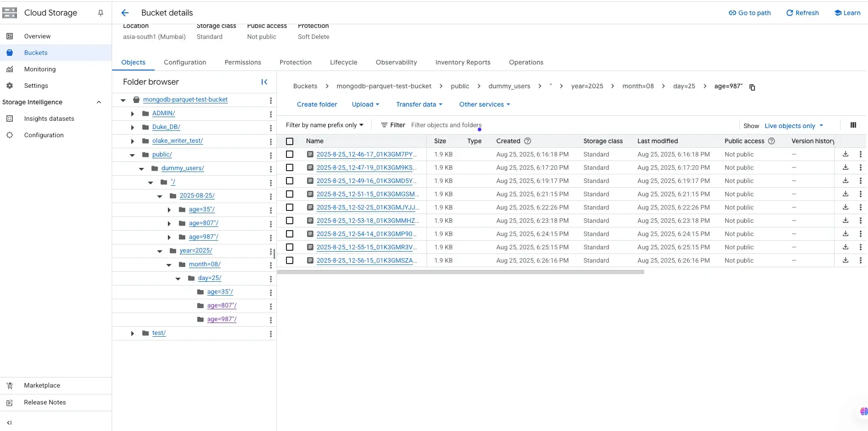868x431 pixels.
Task: Open more actions for 2025-8-25_12-55-15 object
Action: pyautogui.click(x=860, y=247)
